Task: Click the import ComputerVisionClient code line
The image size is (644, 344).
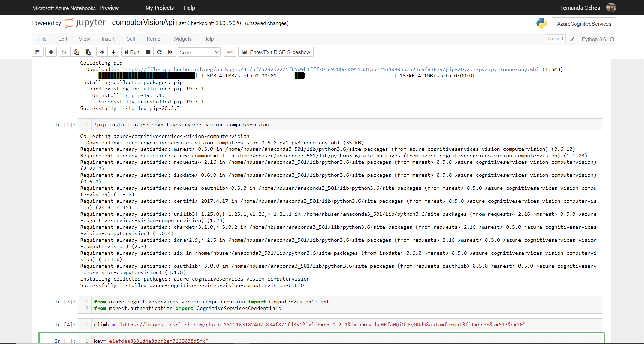Action: click(212, 302)
